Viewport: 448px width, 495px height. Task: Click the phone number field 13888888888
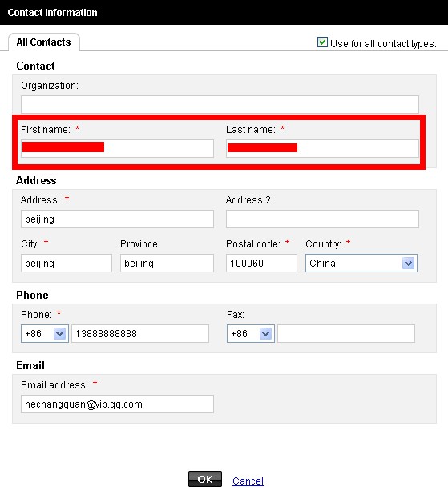140,333
